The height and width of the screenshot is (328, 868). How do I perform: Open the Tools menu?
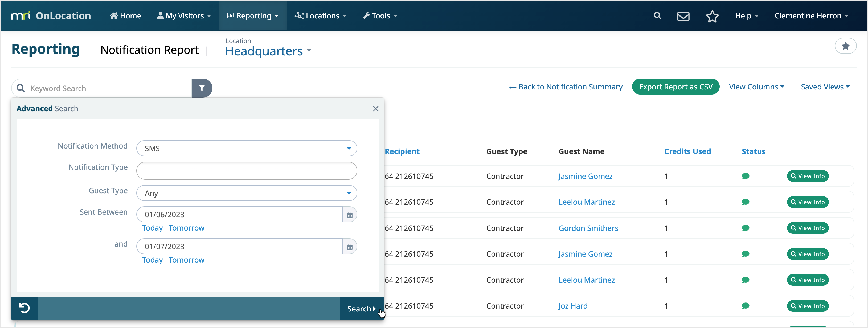click(380, 16)
